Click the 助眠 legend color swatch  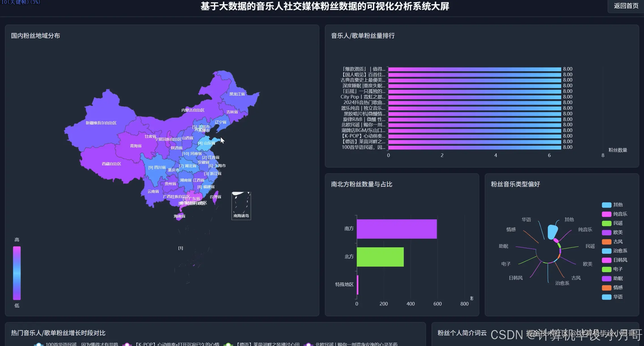tap(607, 278)
